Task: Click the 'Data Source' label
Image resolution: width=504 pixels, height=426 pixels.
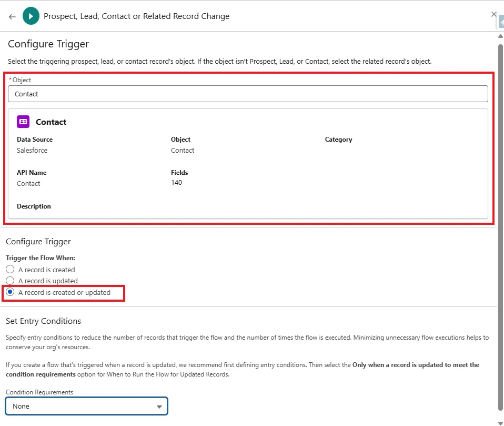Action: pos(35,140)
